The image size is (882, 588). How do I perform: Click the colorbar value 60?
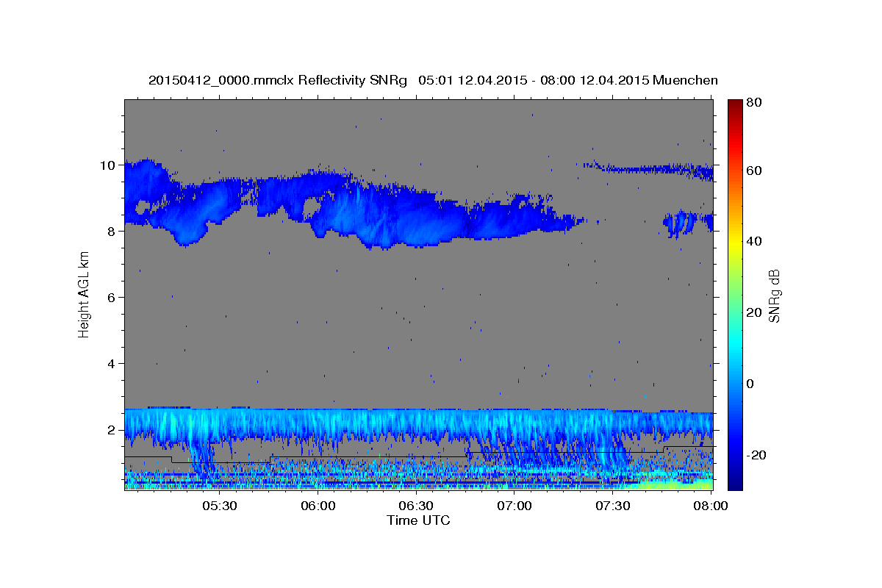[x=753, y=171]
